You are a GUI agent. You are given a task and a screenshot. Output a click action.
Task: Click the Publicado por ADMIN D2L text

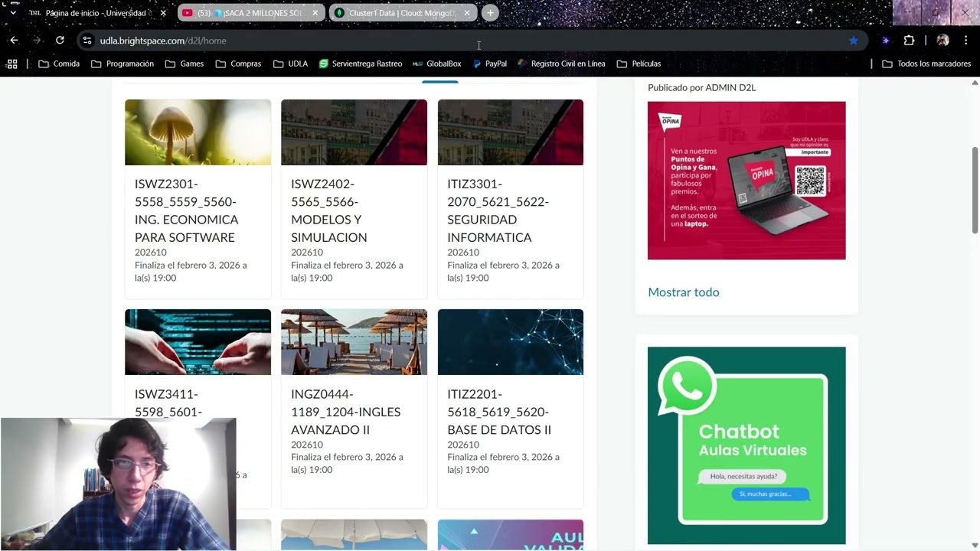point(701,87)
